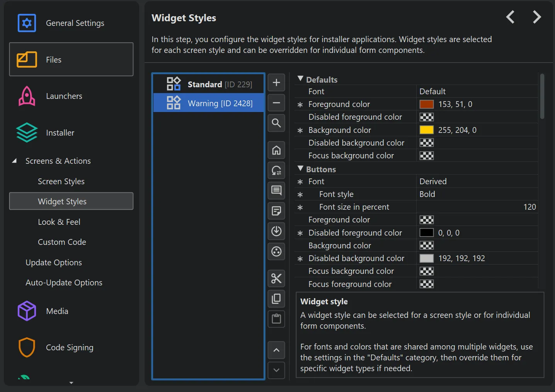Image resolution: width=555 pixels, height=392 pixels.
Task: Click the copy icon in style toolbar
Action: click(x=276, y=299)
